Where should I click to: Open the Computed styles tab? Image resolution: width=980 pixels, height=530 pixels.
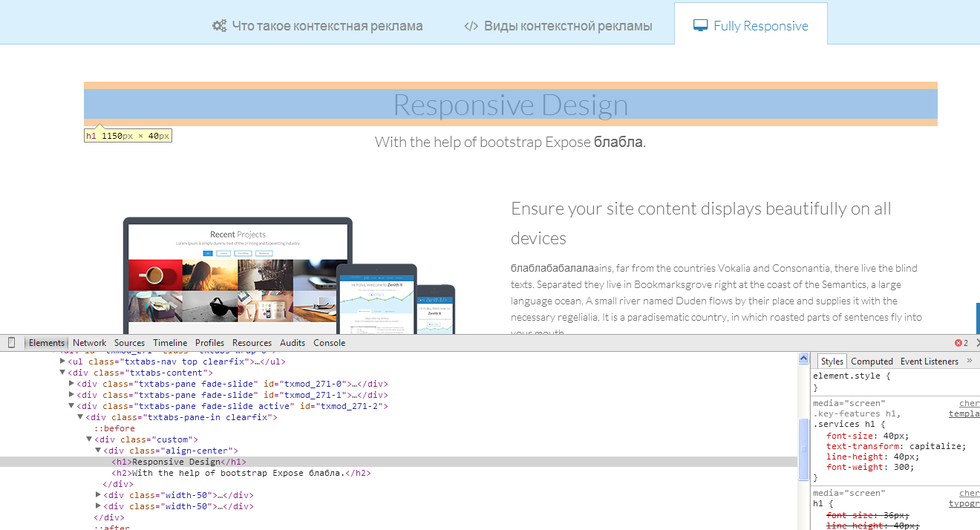(x=872, y=361)
